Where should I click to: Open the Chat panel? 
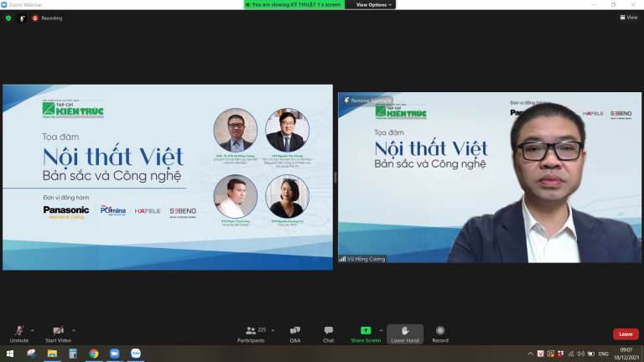[x=329, y=333]
